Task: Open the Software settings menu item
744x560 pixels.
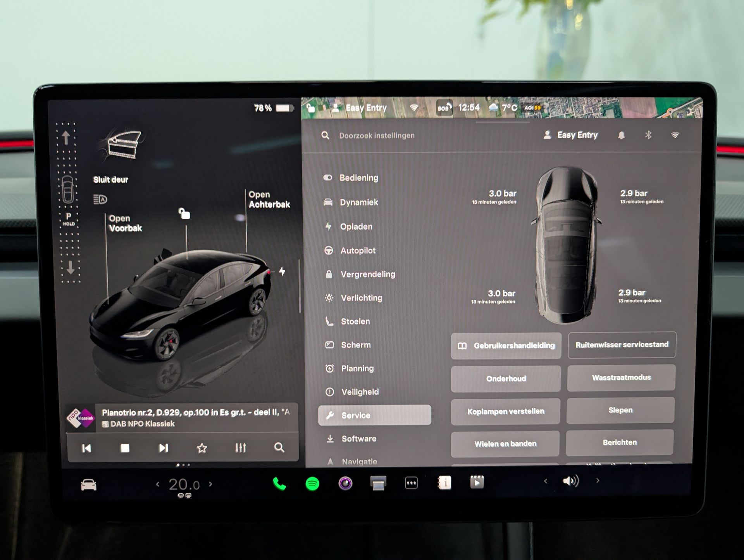Action: [x=358, y=439]
